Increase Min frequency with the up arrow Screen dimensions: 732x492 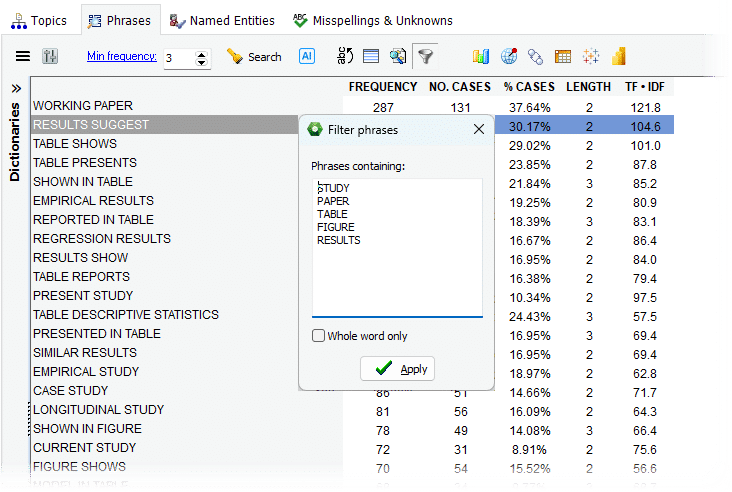[202, 53]
